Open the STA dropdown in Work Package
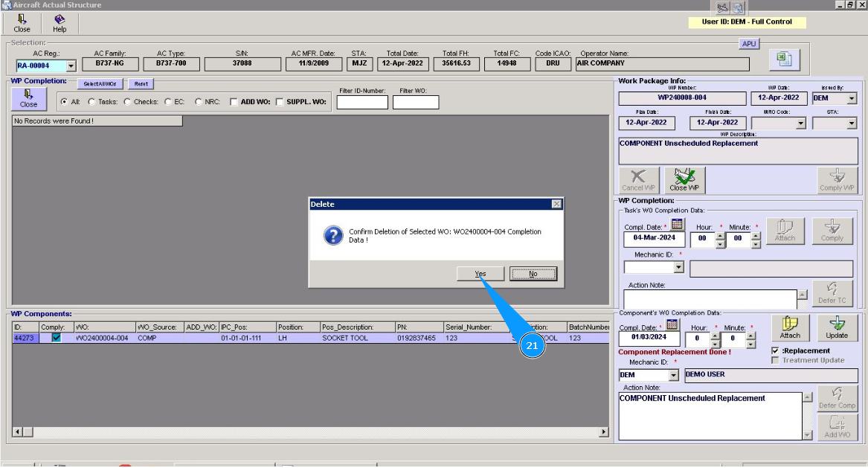The image size is (868, 468). [852, 124]
